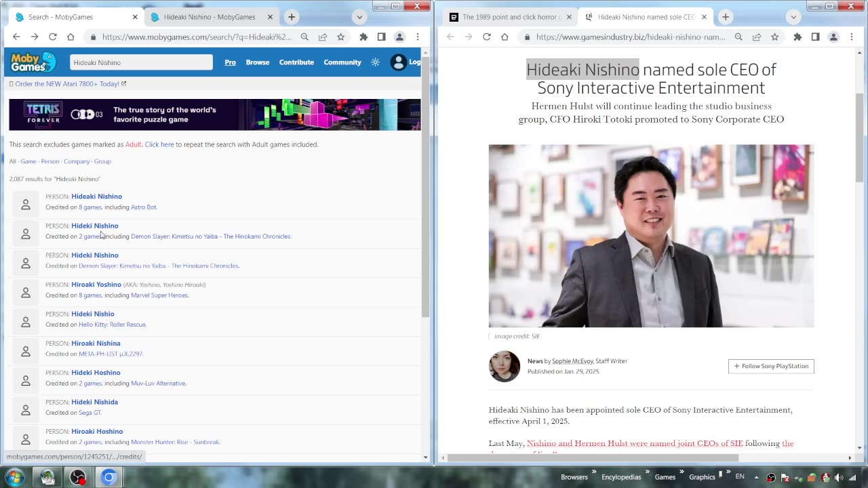Viewport: 868px width, 488px height.
Task: Open extensions puzzle icon in MobyGames window
Action: [x=363, y=37]
